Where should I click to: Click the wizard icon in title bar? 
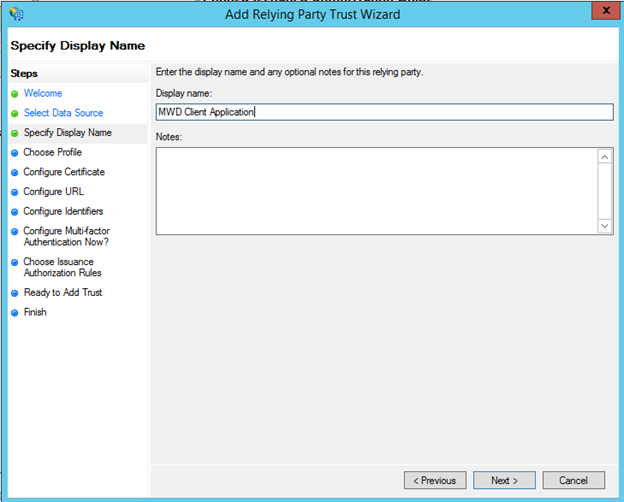(x=16, y=14)
